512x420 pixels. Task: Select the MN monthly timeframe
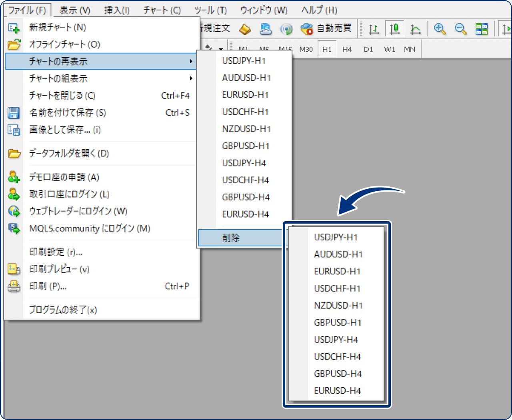(409, 49)
